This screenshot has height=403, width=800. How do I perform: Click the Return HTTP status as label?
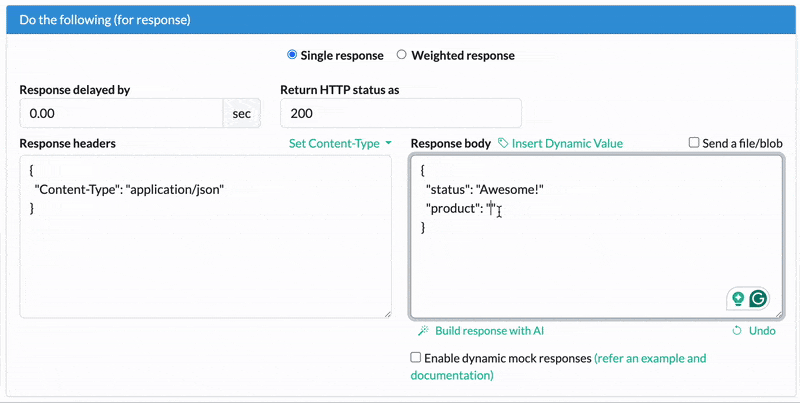[x=340, y=90]
